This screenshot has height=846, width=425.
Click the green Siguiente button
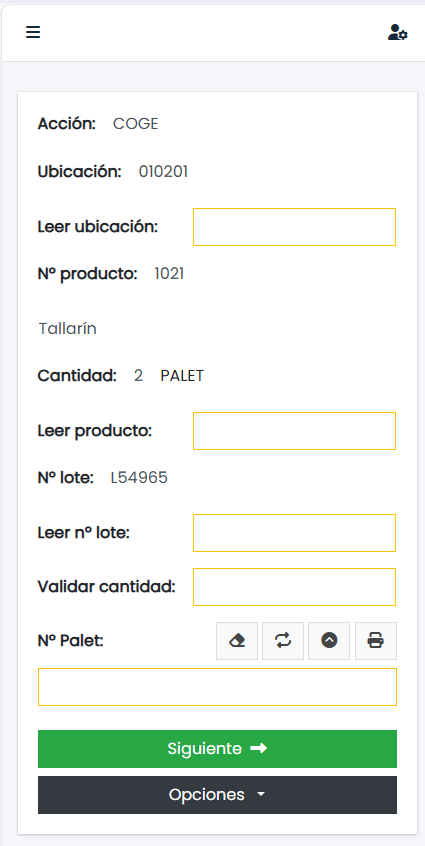217,749
